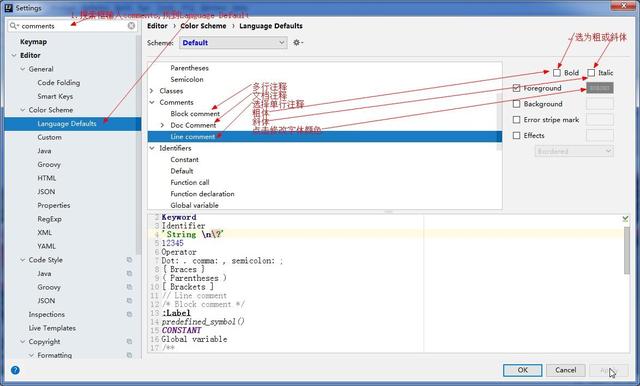Viewport: 640px width, 386px height.
Task: Click Color Scheme in the breadcrumb
Action: (203, 26)
